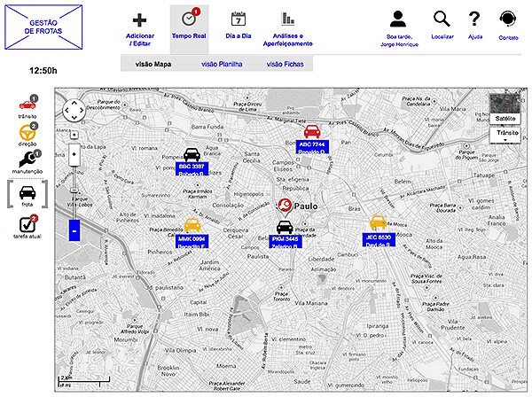Click the Ajuda text link

[x=475, y=36]
